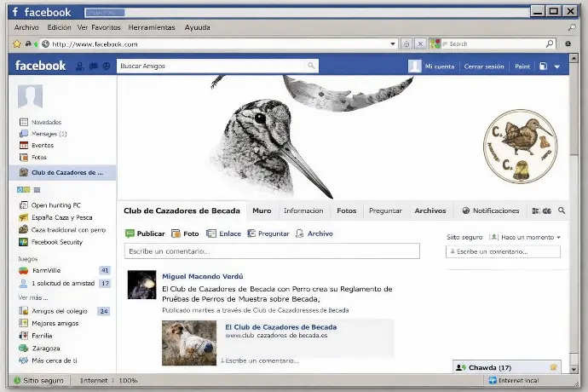Click the 'Escribe un comentario...' publisher field
588x392 pixels.
[272, 251]
